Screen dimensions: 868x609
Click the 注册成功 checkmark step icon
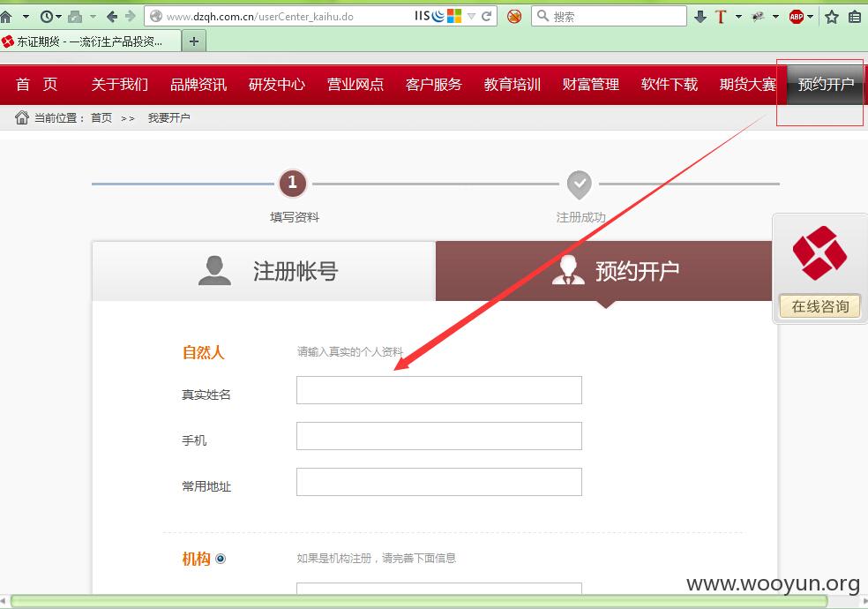pos(580,185)
